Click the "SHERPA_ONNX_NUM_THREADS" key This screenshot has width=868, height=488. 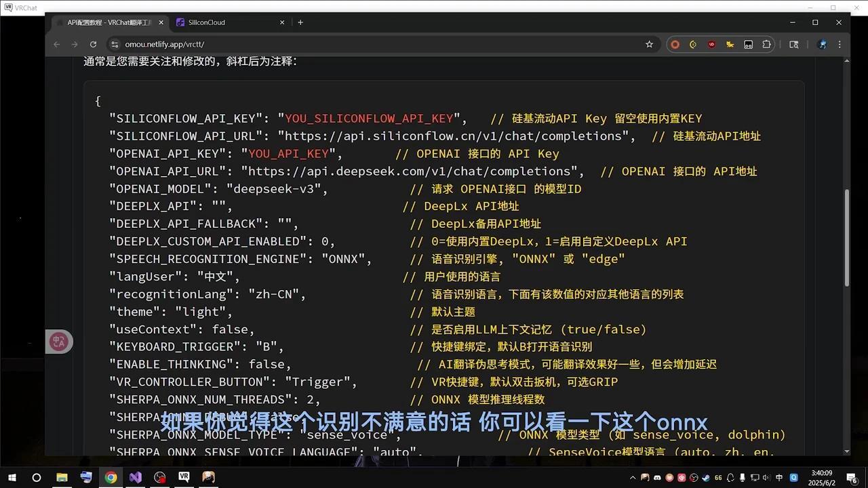tap(200, 401)
